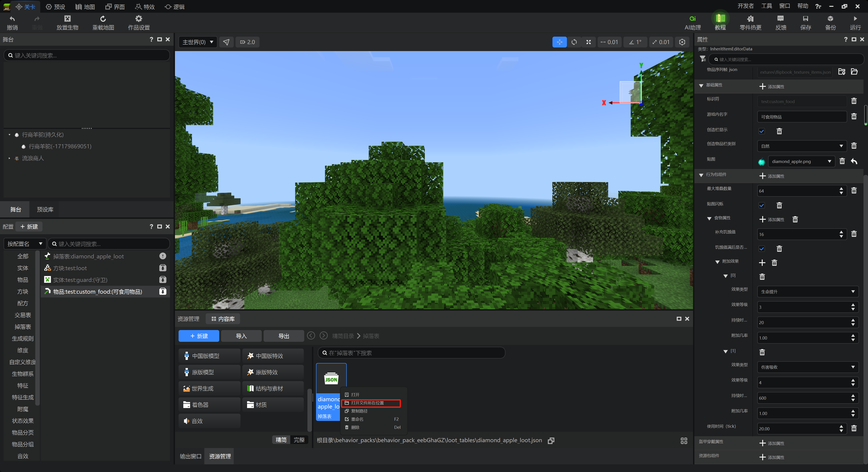Viewport: 868px width, 472px height.
Task: Switch to the 输出窗口 tab
Action: point(190,456)
